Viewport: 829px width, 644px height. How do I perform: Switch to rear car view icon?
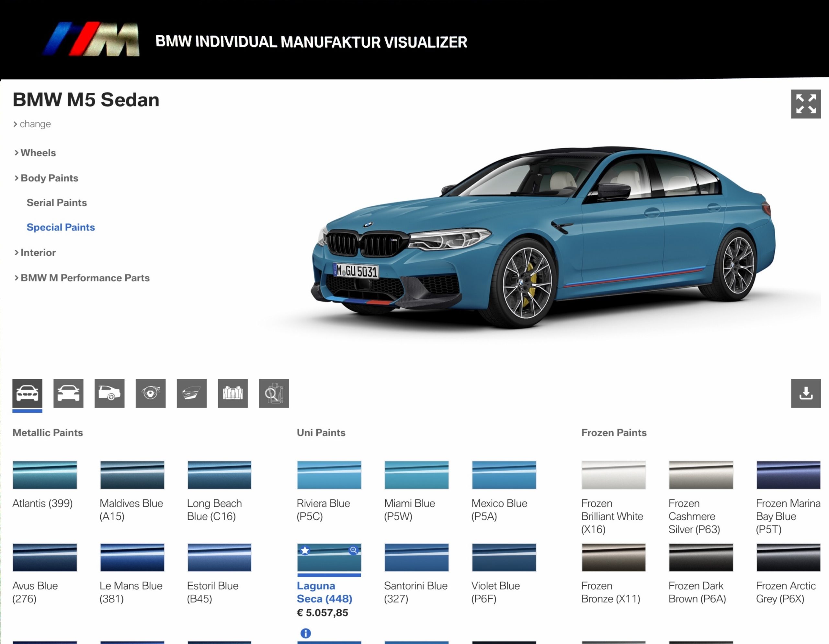109,393
